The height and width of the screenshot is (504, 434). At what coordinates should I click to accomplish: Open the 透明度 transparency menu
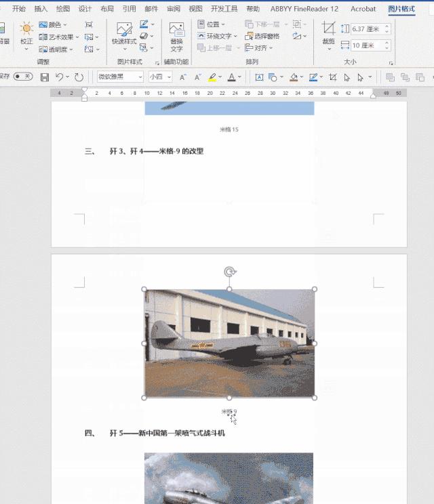click(56, 49)
